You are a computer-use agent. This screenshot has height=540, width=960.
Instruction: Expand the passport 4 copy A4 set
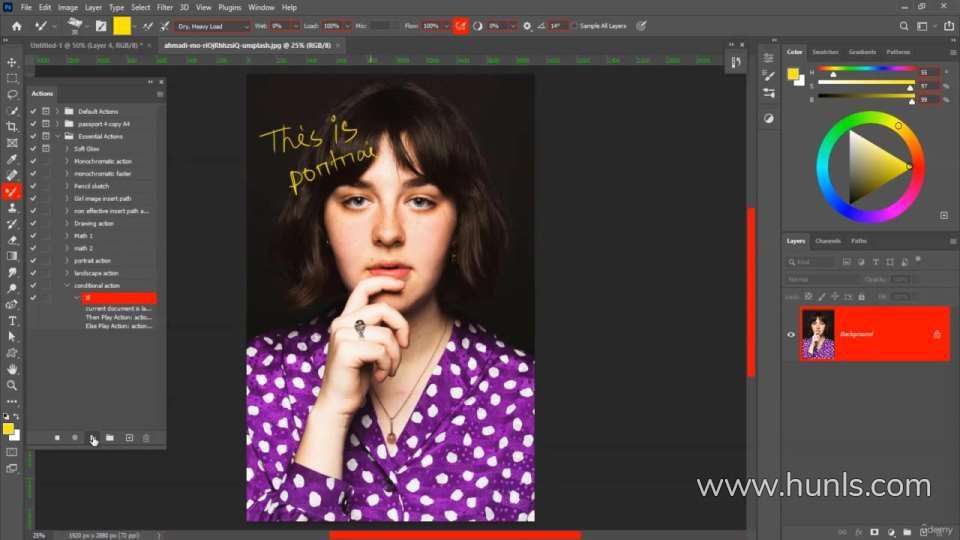[58, 124]
